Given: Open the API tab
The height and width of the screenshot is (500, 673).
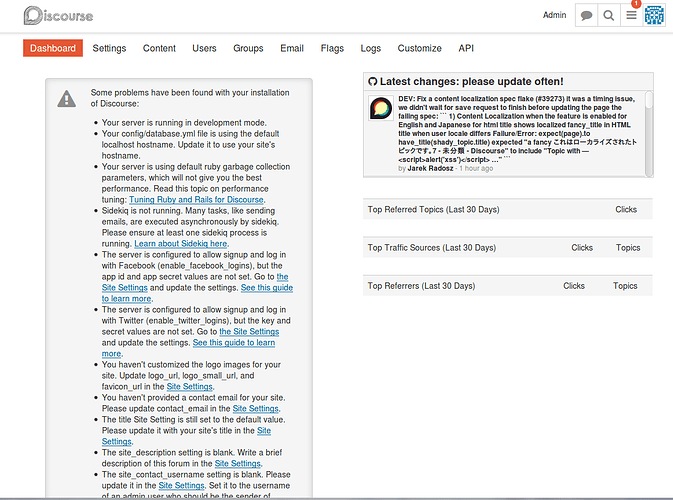Looking at the screenshot, I should point(466,48).
